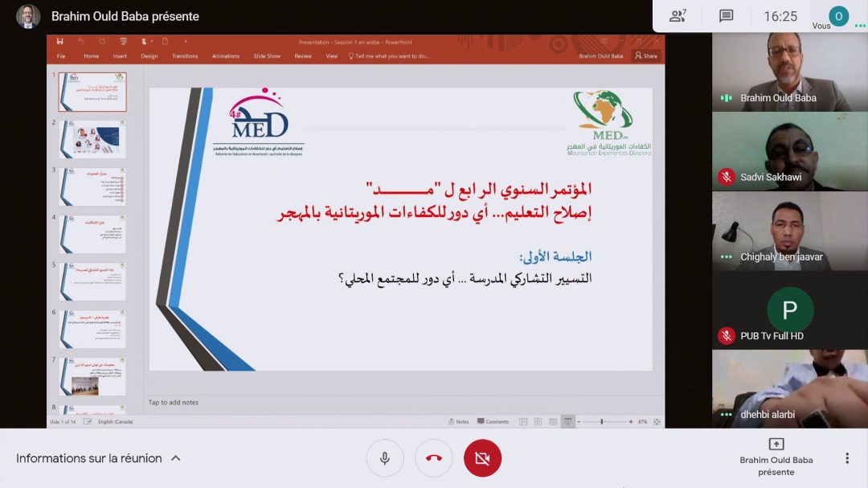Open the Tell me what you want search
Screen dimensions: 868x488
click(x=390, y=56)
